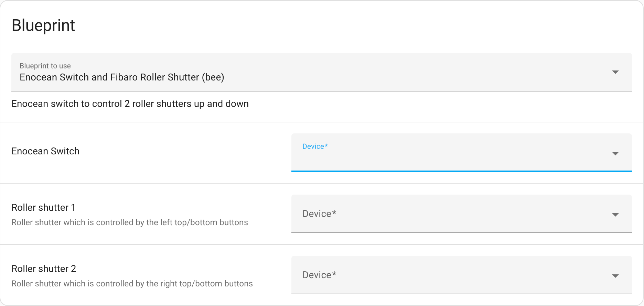The width and height of the screenshot is (644, 306).
Task: Click the Roller shutter 1 device dropdown arrow
Action: point(615,215)
